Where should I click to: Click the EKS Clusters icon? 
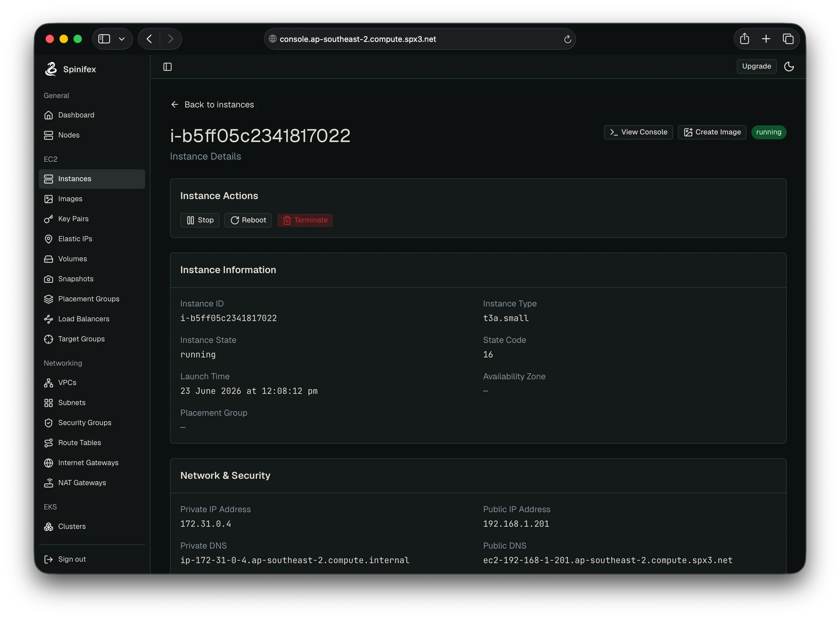pos(48,527)
